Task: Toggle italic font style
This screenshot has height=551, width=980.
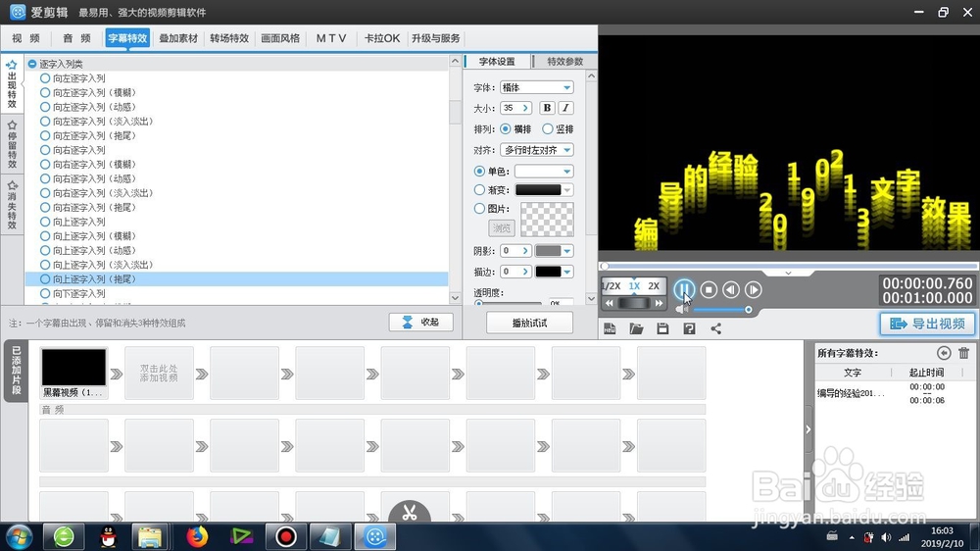Action: click(x=565, y=108)
